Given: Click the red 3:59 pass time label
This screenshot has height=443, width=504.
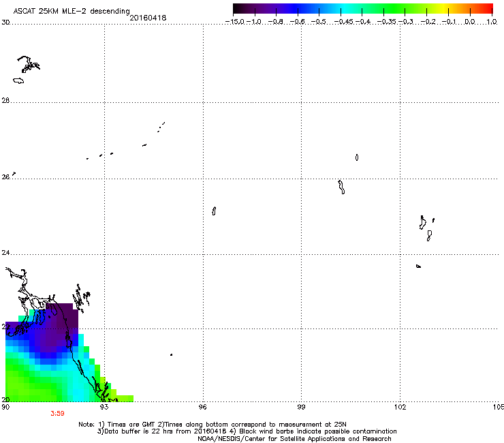Looking at the screenshot, I should point(57,414).
